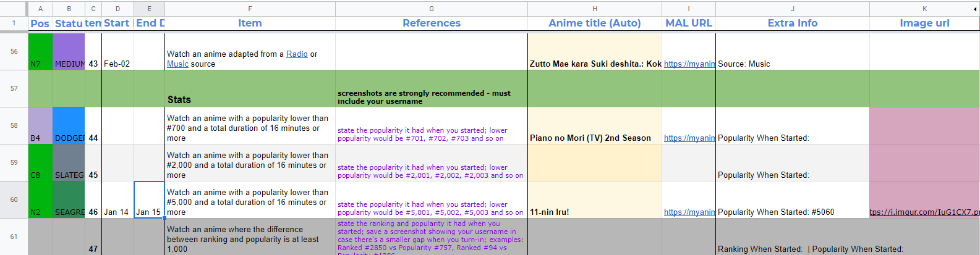Click the green N7 position cell
The width and height of the screenshot is (980, 255).
(40, 52)
